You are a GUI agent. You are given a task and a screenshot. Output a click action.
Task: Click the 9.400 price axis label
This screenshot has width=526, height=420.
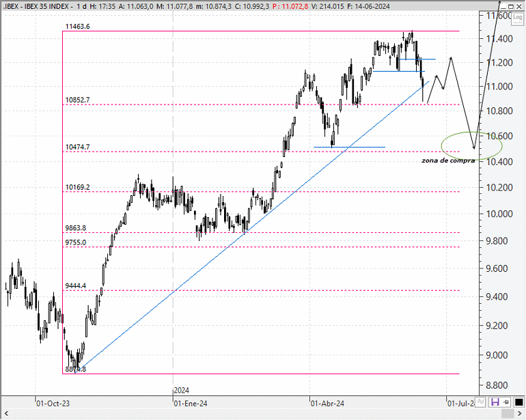click(497, 296)
